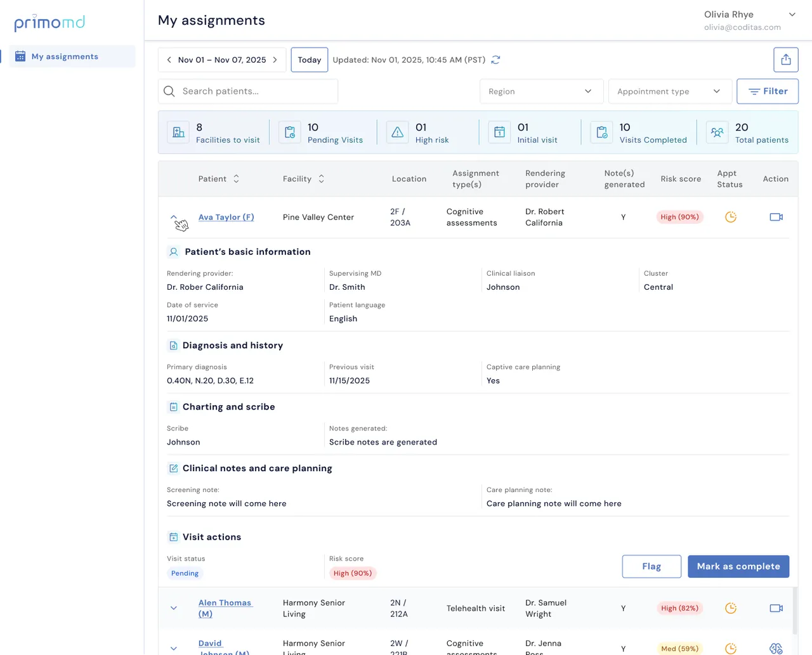Screen dimensions: 812x655
Task: Click Alen Thomas's appointment status clock icon
Action: tap(731, 608)
